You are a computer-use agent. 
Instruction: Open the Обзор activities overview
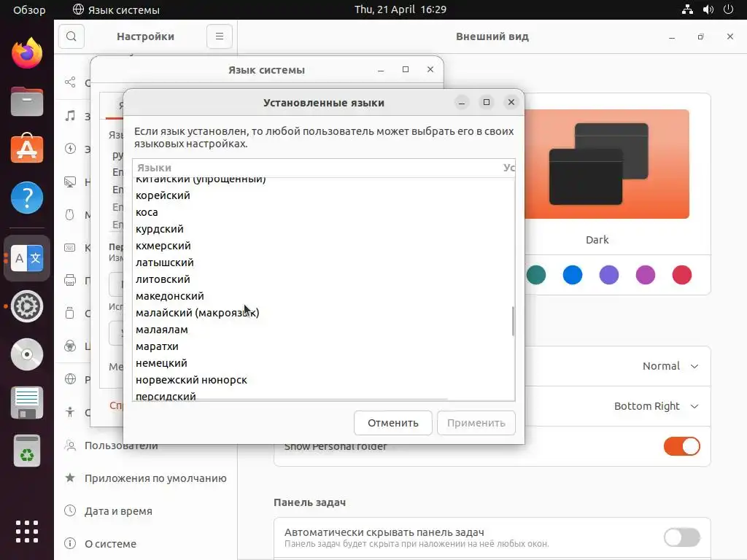tap(29, 9)
